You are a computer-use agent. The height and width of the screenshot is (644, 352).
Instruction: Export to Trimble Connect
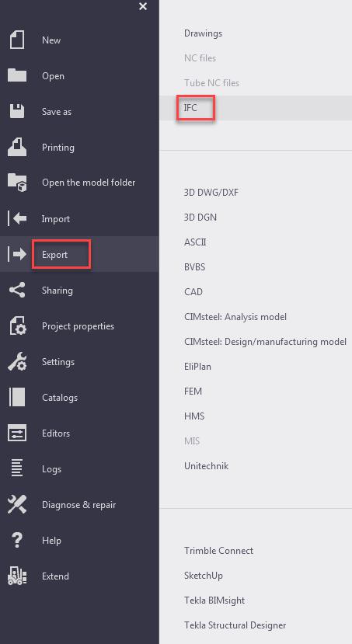click(x=218, y=550)
